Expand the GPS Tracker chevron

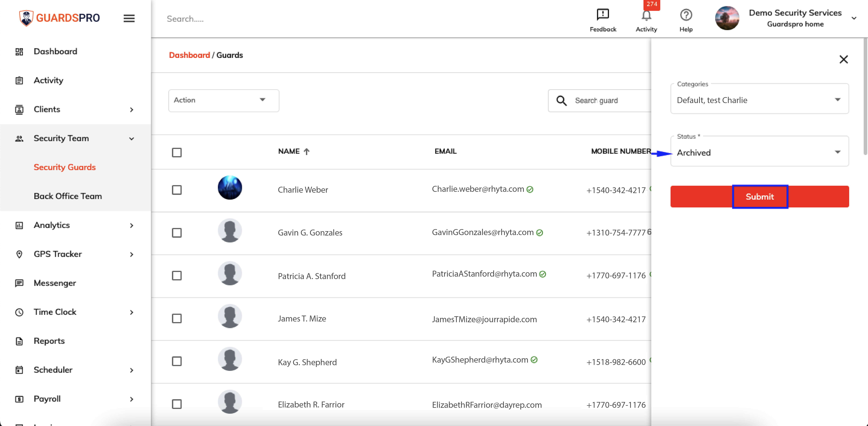coord(132,255)
